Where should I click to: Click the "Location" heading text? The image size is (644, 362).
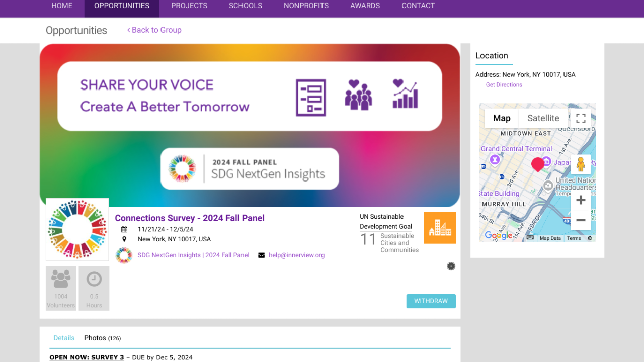(492, 56)
